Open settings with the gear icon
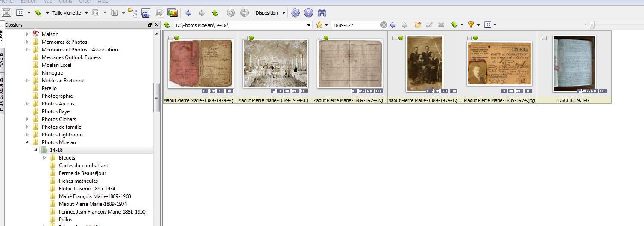Screen dimensions: 644x226 pyautogui.click(x=295, y=13)
